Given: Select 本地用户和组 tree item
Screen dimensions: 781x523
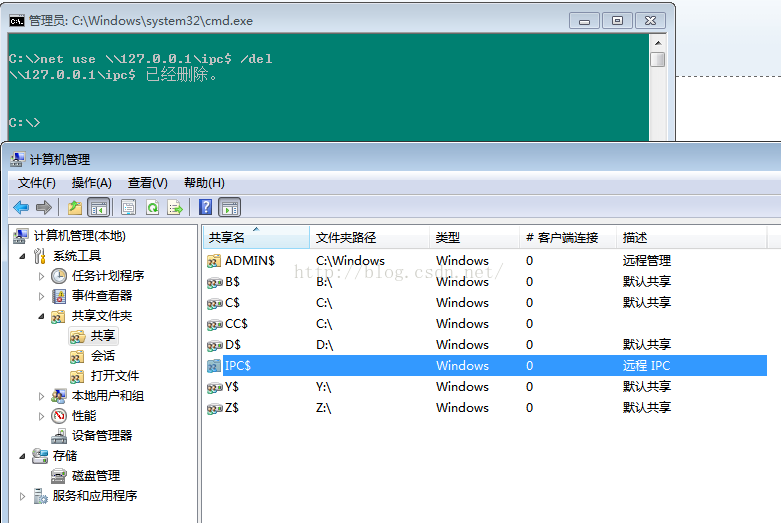Looking at the screenshot, I should click(x=108, y=396).
